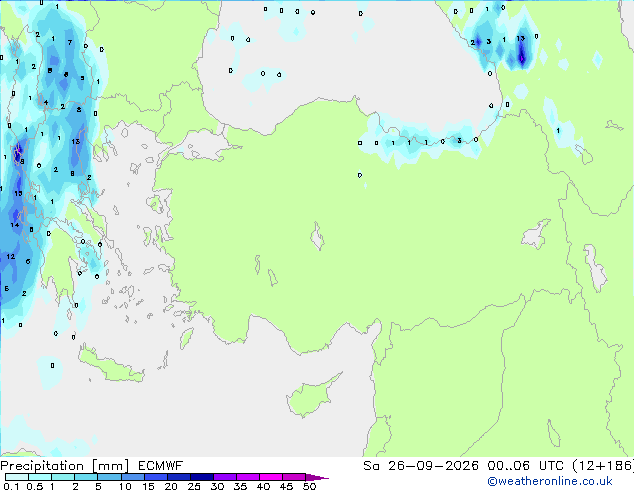Screen dimensions: 634x490
Task: Pick the 10–15 mm blue legend swatch
Action: (132, 477)
